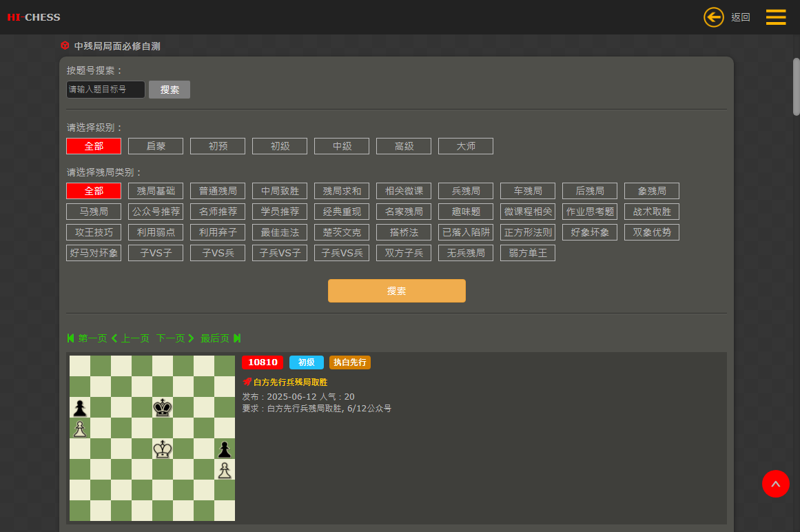Select the 作业思考题 category

click(x=590, y=212)
